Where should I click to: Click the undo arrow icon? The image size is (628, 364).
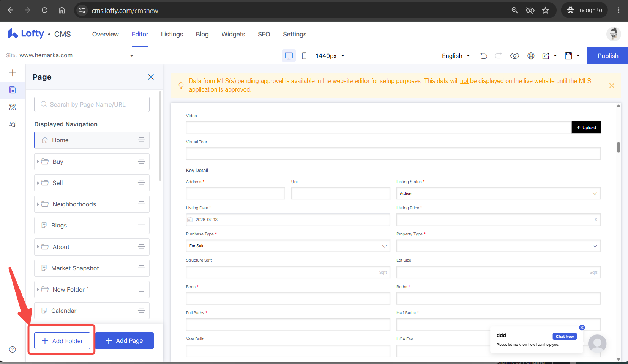click(483, 56)
